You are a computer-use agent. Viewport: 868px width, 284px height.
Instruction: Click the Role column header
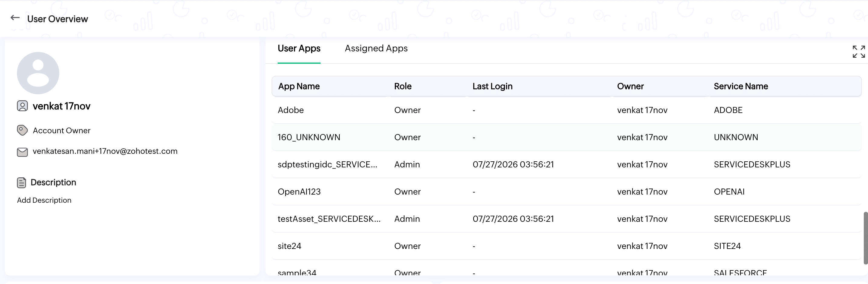pos(403,86)
